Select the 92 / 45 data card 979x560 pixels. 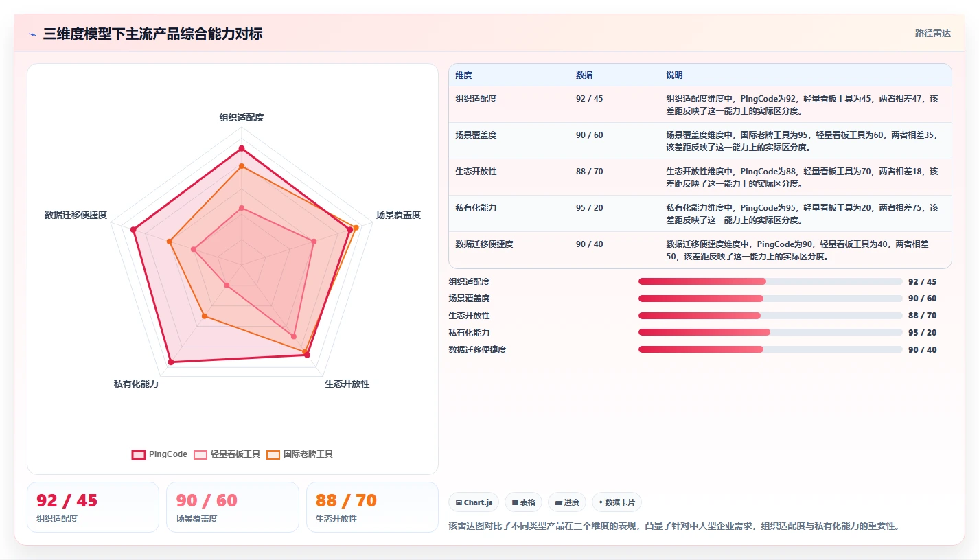point(93,507)
